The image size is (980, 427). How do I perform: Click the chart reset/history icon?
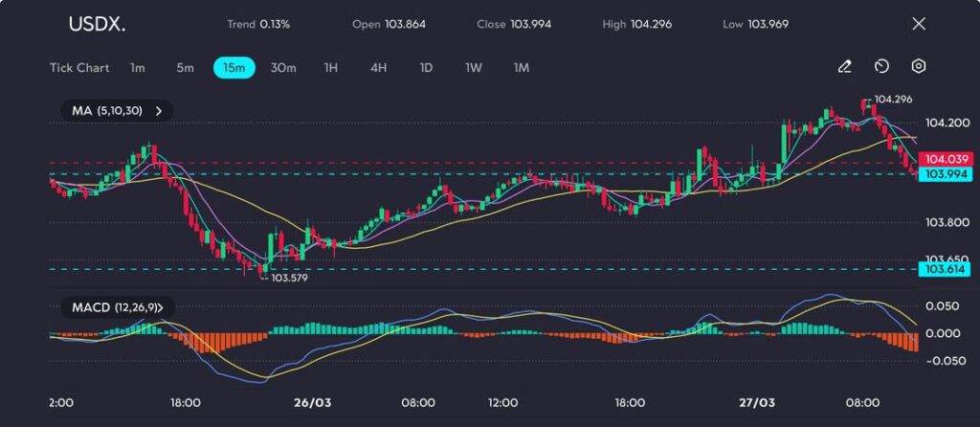[881, 67]
